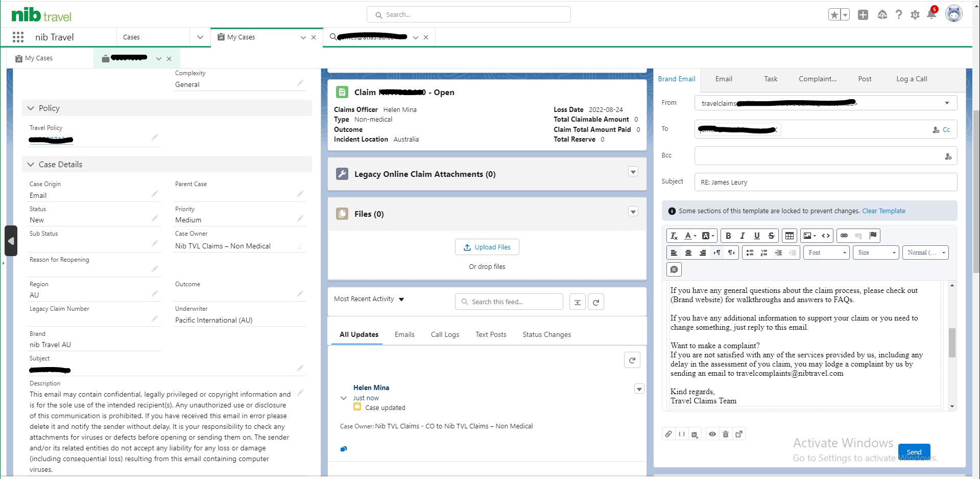980x479 pixels.
Task: Open the Log a Call tab
Action: [x=912, y=79]
